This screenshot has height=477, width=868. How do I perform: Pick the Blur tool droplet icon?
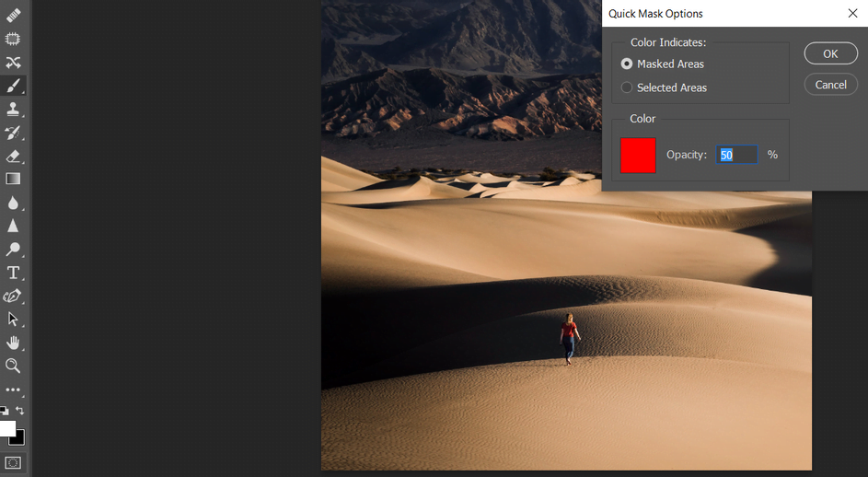pos(13,203)
